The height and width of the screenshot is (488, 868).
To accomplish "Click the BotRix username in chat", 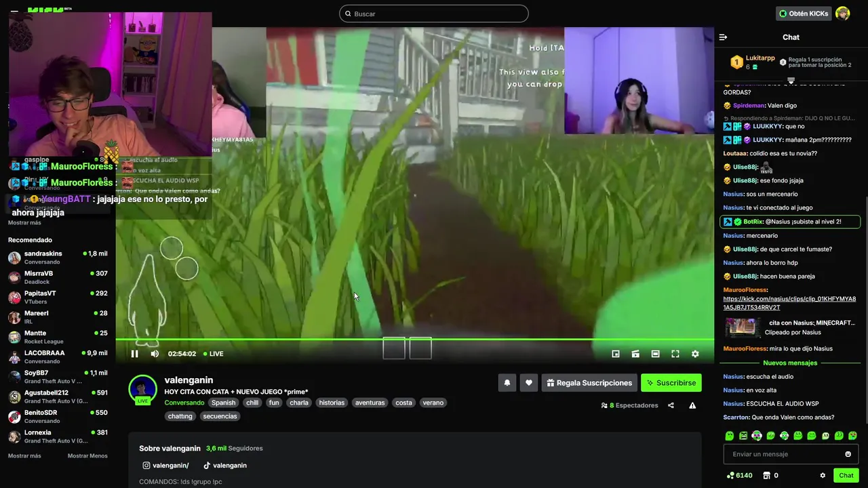I will tap(753, 222).
